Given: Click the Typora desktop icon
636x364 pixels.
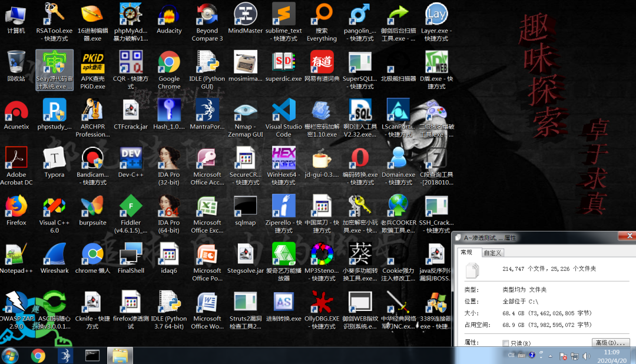Looking at the screenshot, I should (x=54, y=163).
